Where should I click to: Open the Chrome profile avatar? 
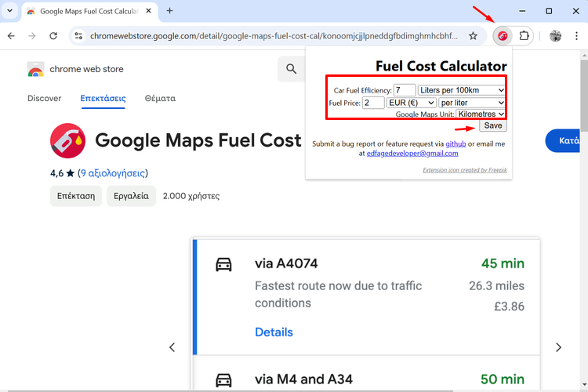(x=555, y=36)
